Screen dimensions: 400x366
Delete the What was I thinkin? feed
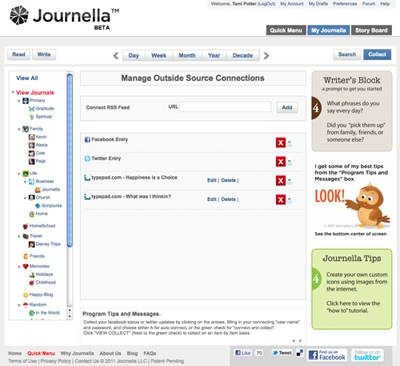(228, 199)
